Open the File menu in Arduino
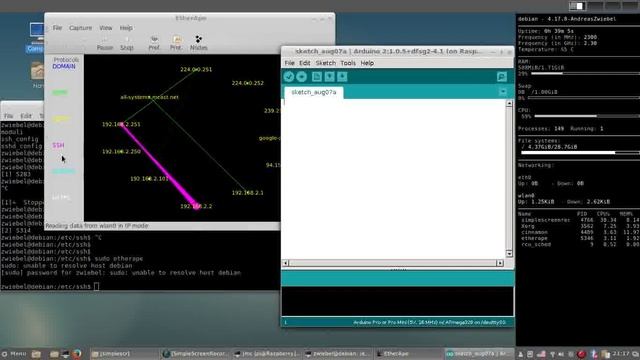Viewport: 640px width, 360px height. click(289, 63)
